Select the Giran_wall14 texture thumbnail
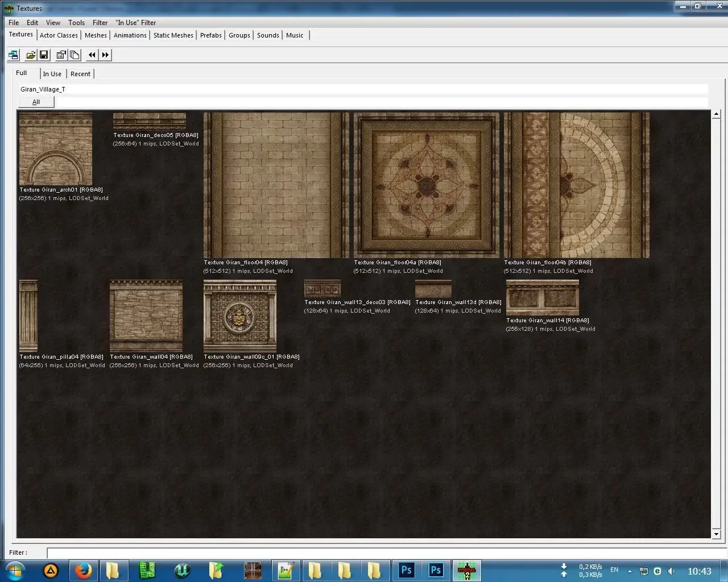 [x=543, y=298]
